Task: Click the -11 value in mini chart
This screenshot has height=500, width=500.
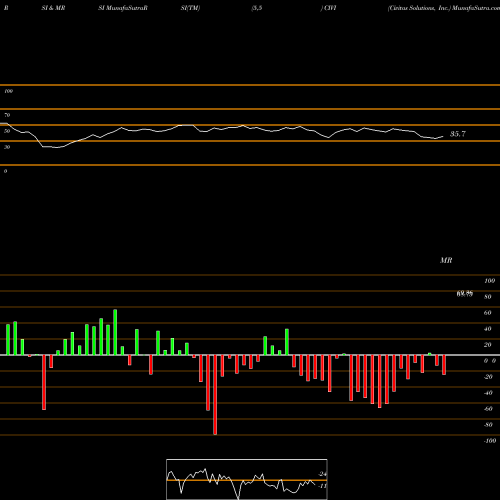Action: point(323,486)
